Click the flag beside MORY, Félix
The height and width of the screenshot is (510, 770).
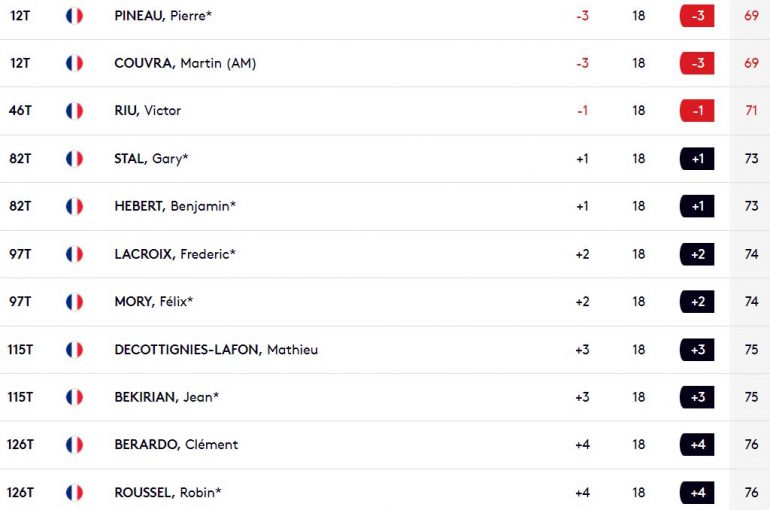(x=74, y=302)
